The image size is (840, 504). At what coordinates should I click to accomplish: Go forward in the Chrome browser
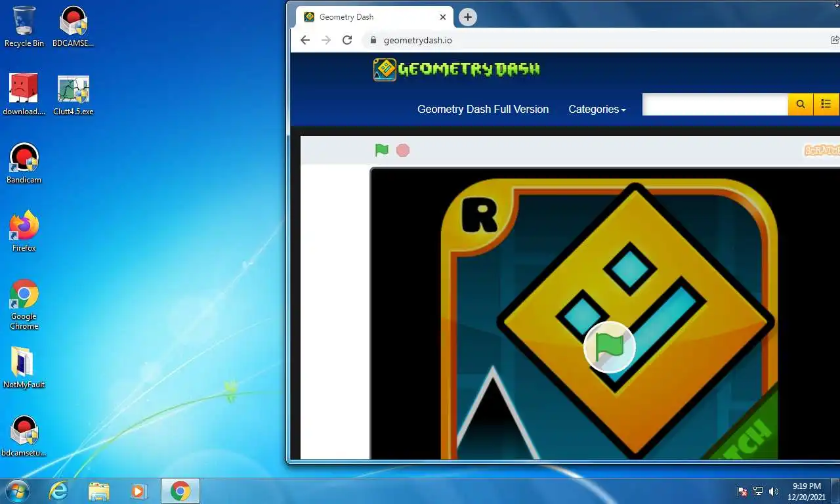coord(326,40)
